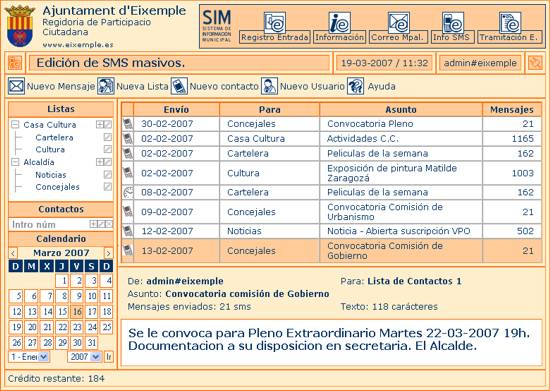Click the SMS message text box
This screenshot has width=550, height=391.
point(331,342)
